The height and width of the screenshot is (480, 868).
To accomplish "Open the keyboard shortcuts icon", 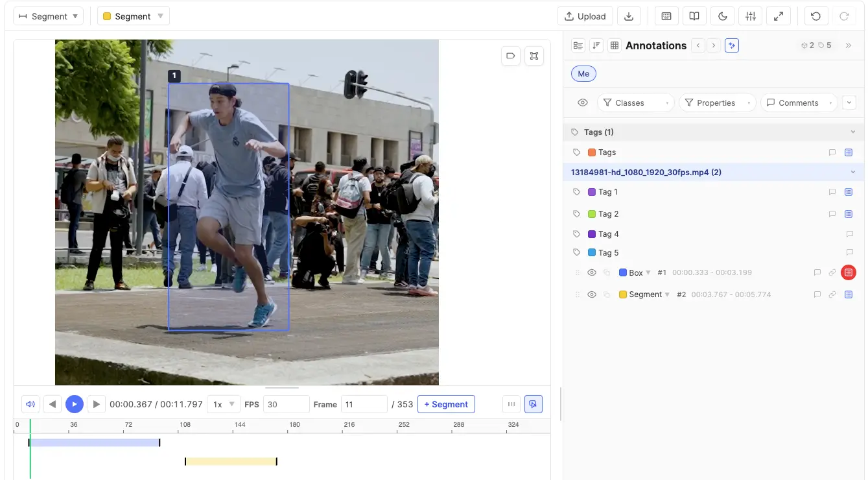I will pyautogui.click(x=666, y=16).
